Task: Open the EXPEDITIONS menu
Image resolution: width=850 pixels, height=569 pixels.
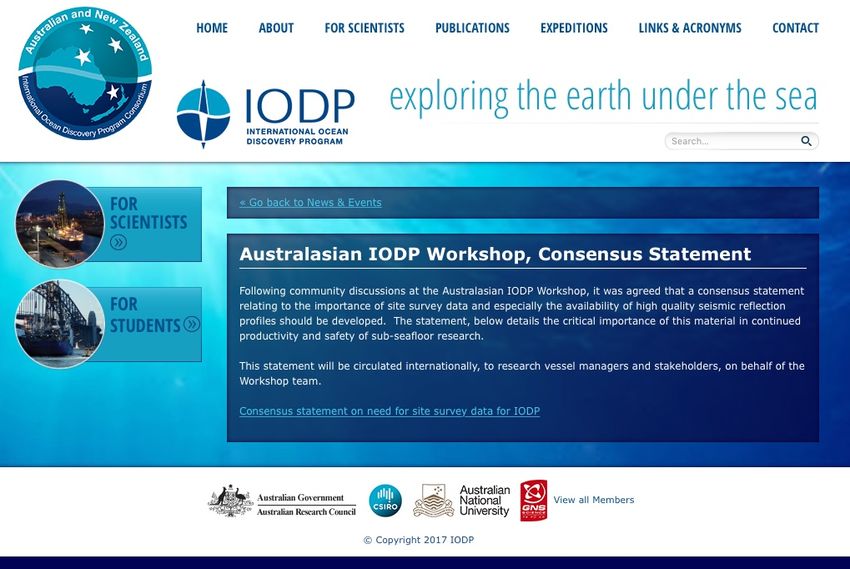Action: [574, 28]
